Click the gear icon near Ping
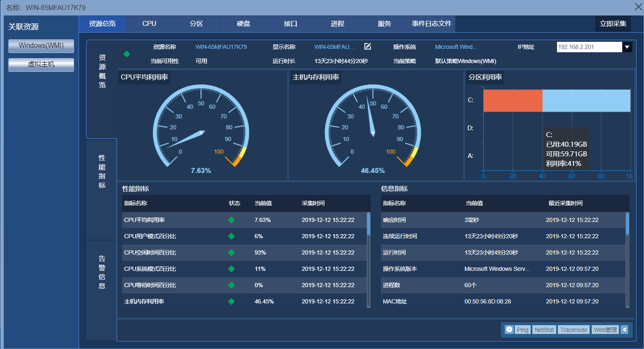The width and height of the screenshot is (644, 349). click(x=509, y=329)
